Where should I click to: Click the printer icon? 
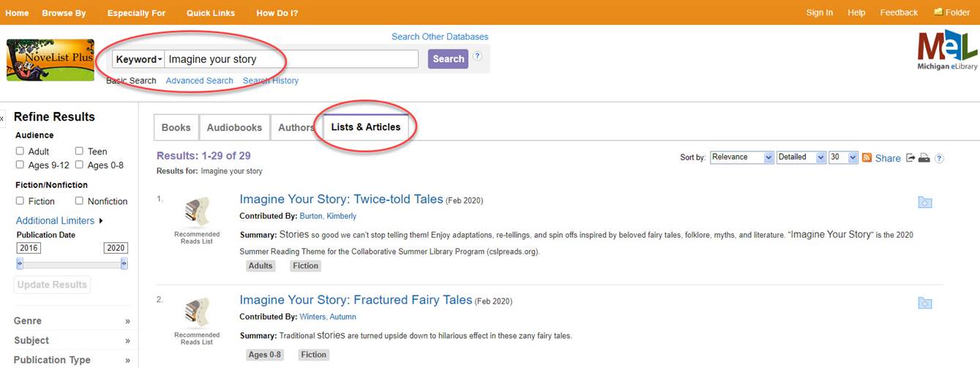pos(924,157)
